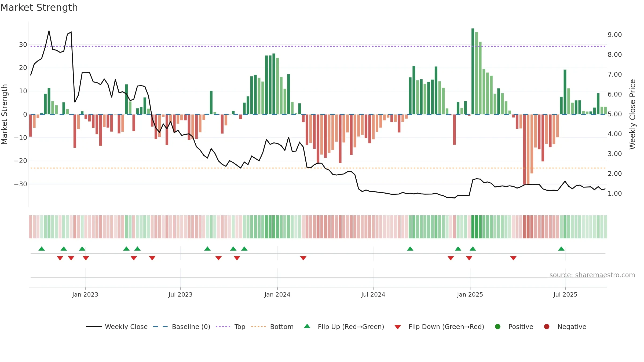
Task: Toggle the Positive legend entry
Action: click(x=514, y=327)
